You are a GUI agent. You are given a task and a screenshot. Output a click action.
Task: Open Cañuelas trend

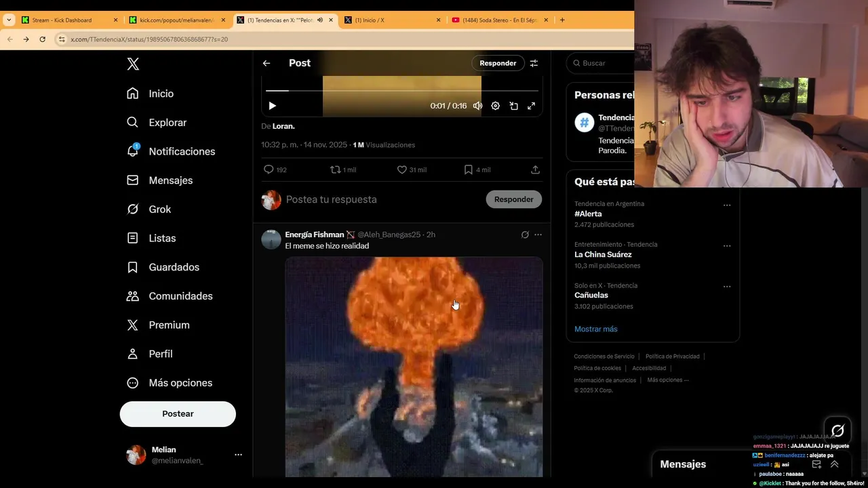591,295
